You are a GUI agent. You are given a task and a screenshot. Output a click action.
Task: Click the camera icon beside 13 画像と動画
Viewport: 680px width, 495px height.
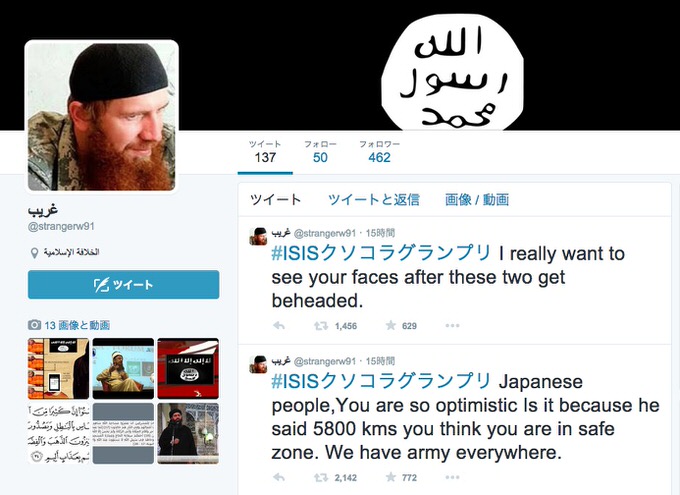[34, 325]
